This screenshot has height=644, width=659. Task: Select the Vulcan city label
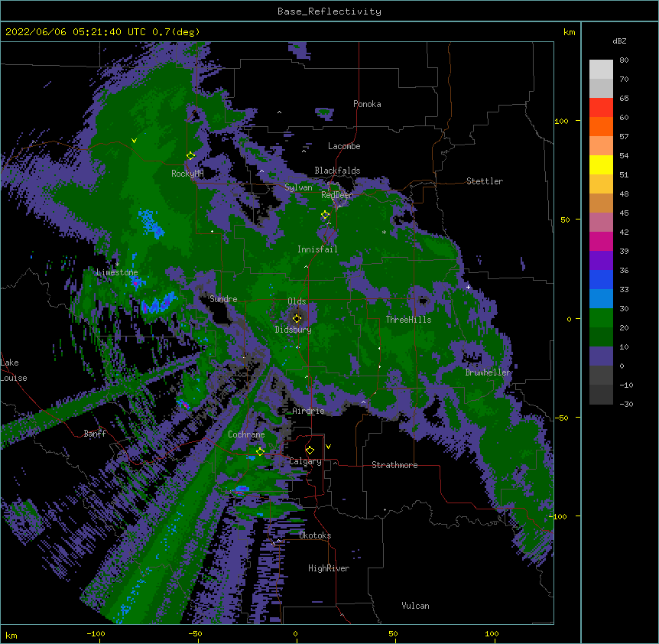[415, 606]
